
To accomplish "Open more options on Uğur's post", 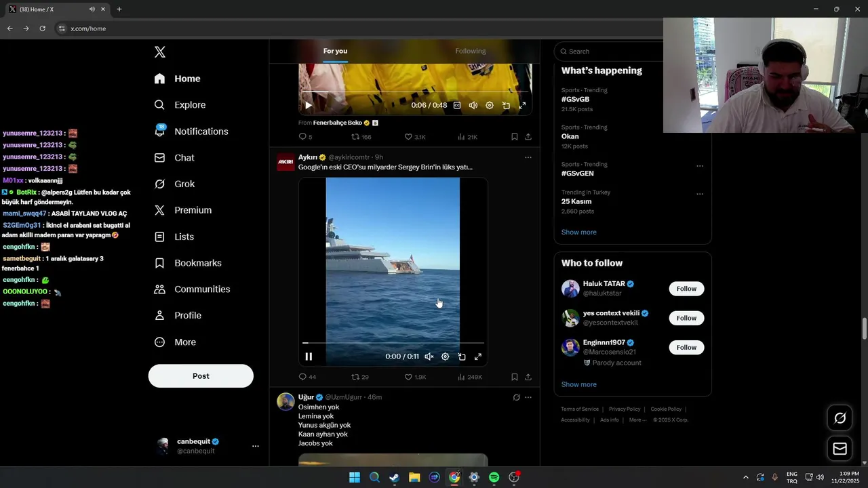I will click(x=528, y=397).
